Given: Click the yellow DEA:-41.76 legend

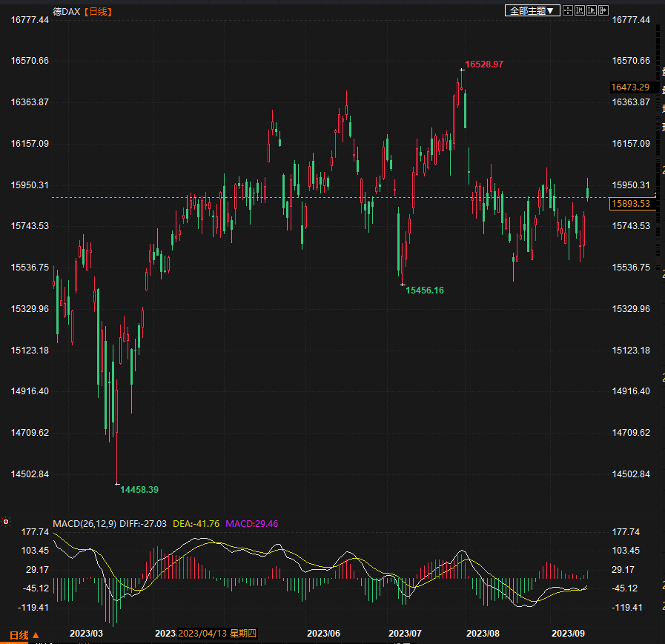Looking at the screenshot, I should [x=196, y=524].
